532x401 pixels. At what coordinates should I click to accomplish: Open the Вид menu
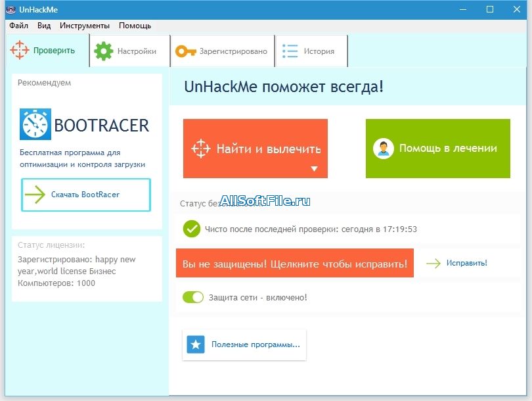pyautogui.click(x=44, y=26)
